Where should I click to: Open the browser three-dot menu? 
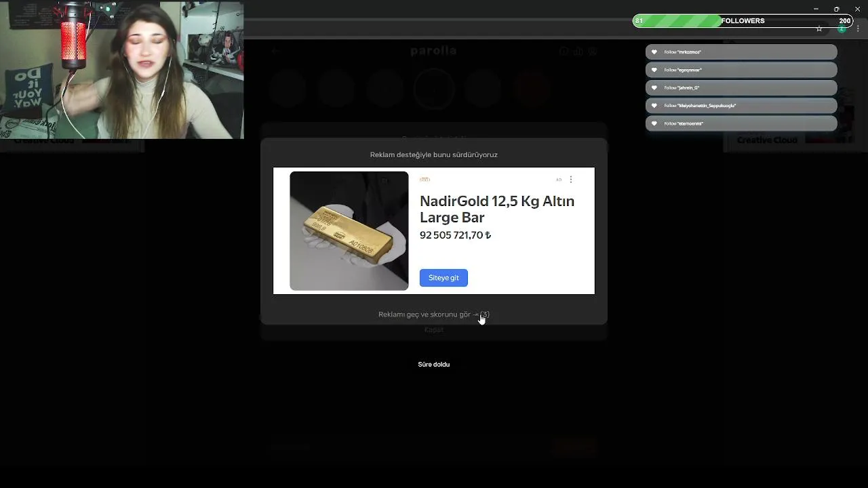[x=858, y=29]
